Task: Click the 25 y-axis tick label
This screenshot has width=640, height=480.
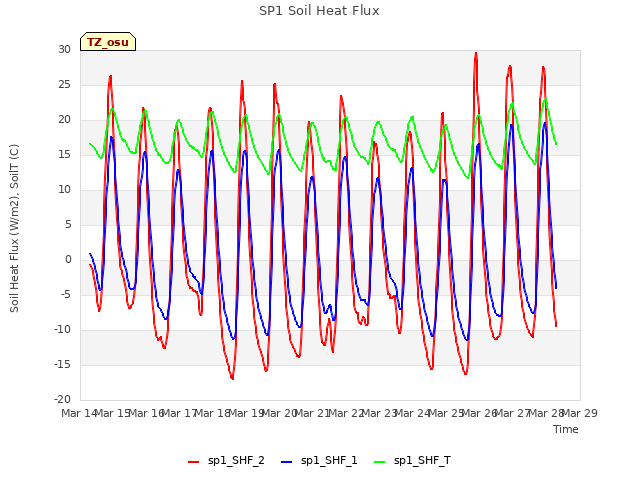Action: [64, 85]
